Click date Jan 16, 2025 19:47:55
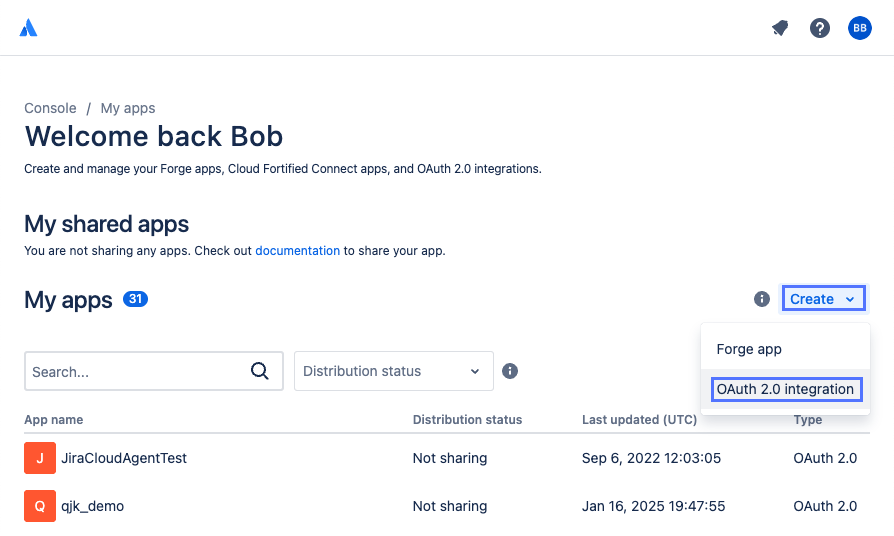This screenshot has height=536, width=894. (x=653, y=506)
